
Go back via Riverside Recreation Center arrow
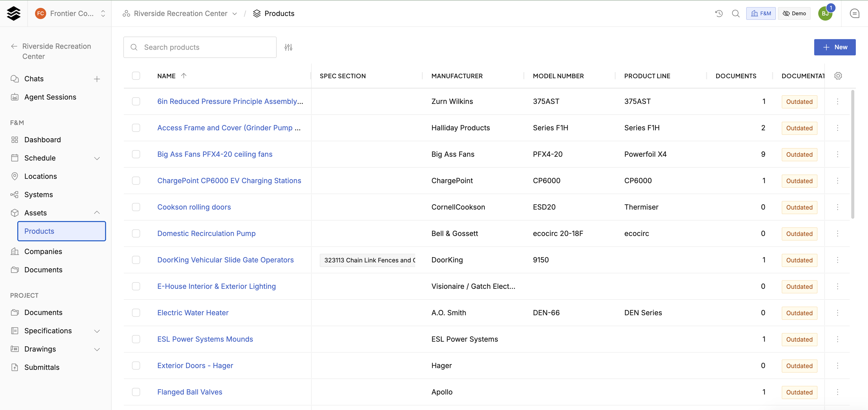[14, 46]
